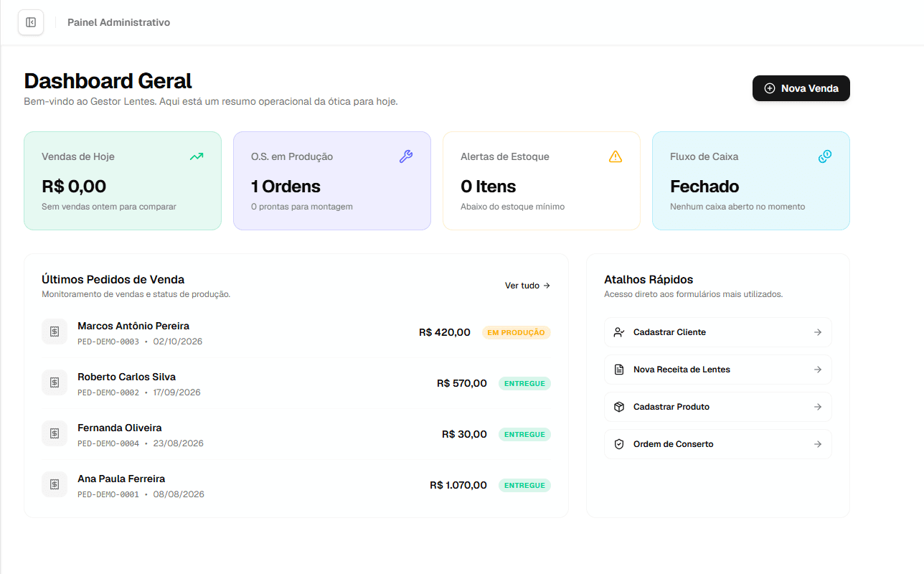Toggle the sidebar panel icon

(x=31, y=22)
